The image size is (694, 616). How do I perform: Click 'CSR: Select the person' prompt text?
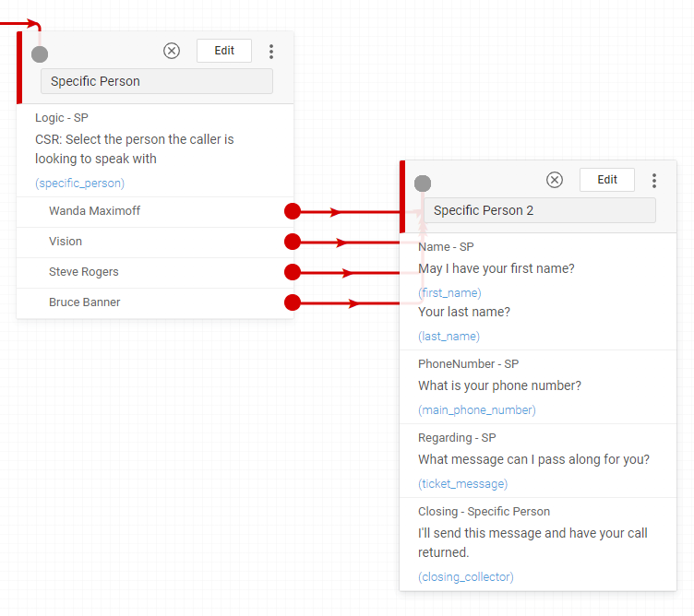pos(134,149)
